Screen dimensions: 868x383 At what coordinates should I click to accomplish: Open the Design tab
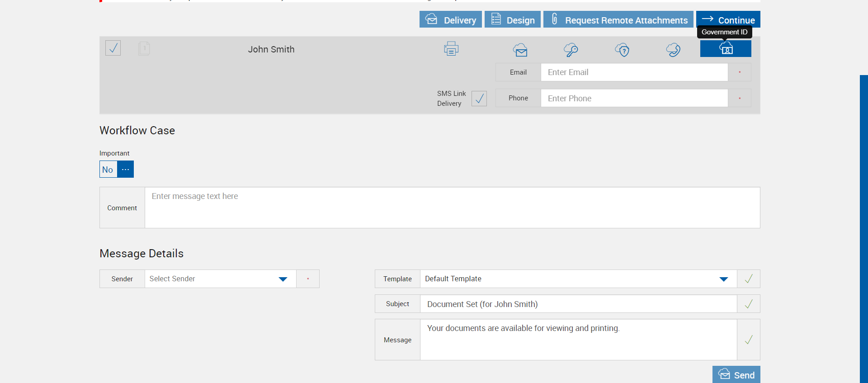pos(513,19)
